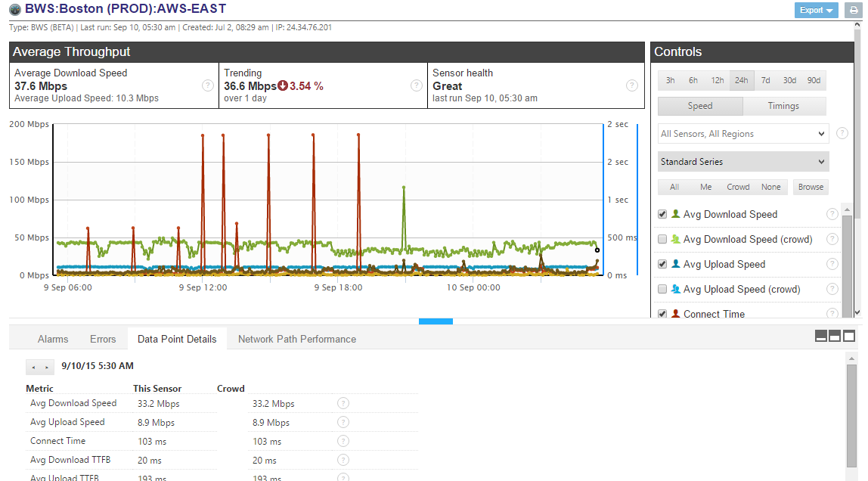
Task: Go to next data point arrow
Action: click(x=47, y=367)
